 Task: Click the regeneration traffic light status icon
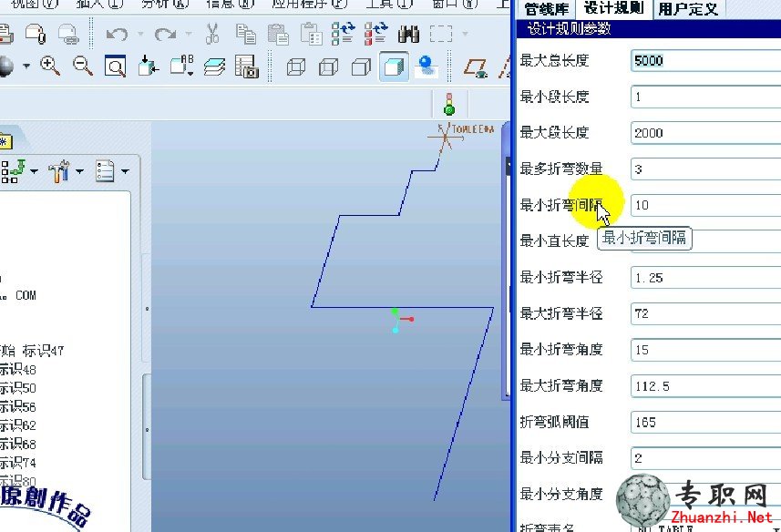[449, 104]
